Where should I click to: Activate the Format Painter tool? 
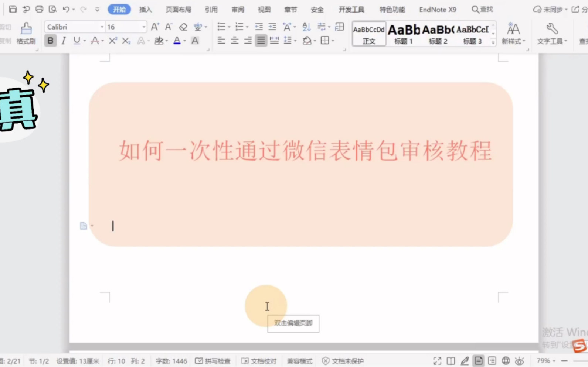26,33
